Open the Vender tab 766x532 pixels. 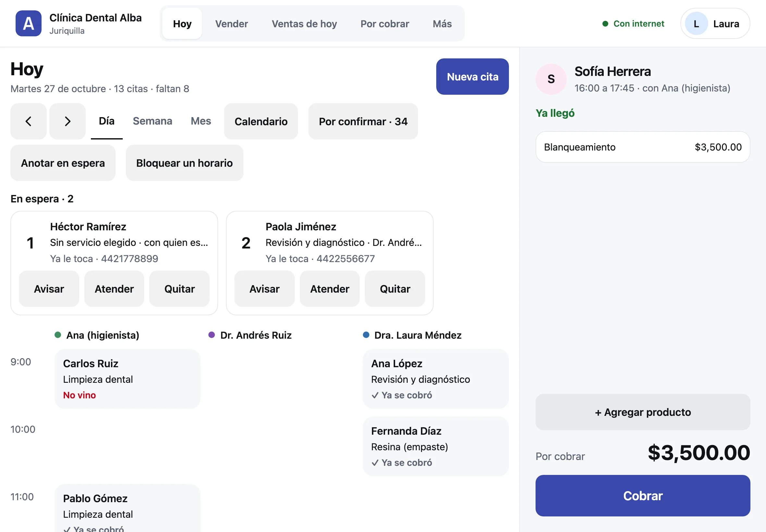coord(231,24)
